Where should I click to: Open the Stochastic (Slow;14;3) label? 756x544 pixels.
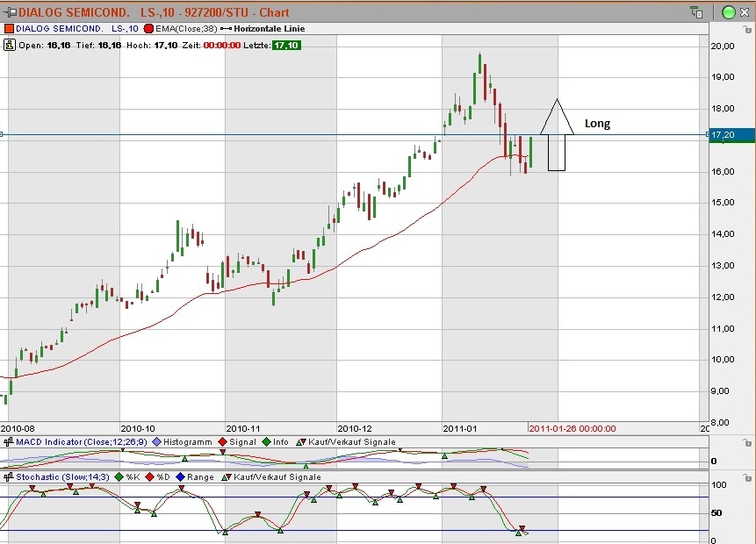click(62, 477)
